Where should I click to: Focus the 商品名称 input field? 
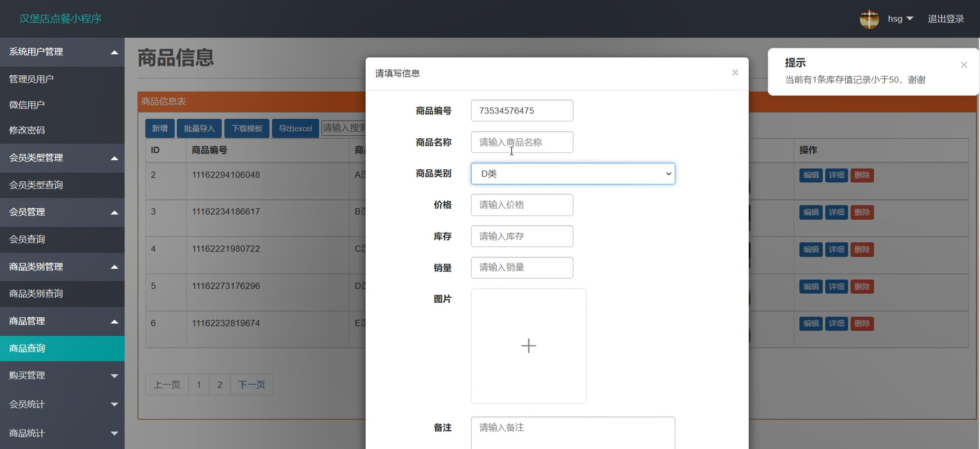(522, 142)
